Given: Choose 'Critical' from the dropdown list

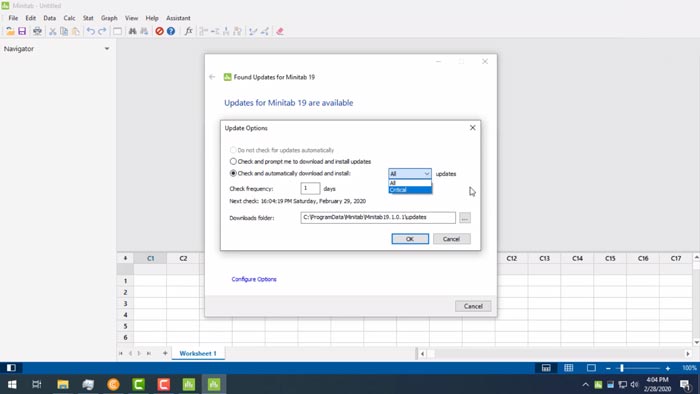Looking at the screenshot, I should pos(410,190).
